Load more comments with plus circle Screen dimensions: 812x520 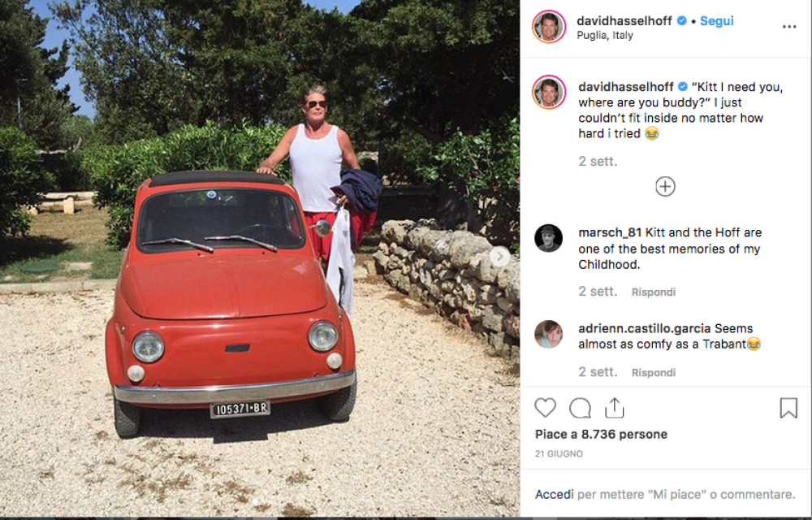[x=665, y=187]
